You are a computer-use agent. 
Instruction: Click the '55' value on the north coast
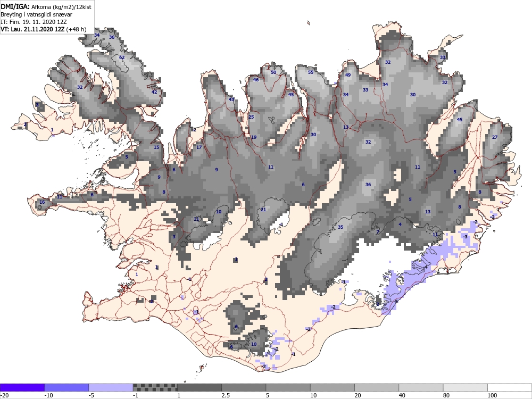[x=311, y=72]
